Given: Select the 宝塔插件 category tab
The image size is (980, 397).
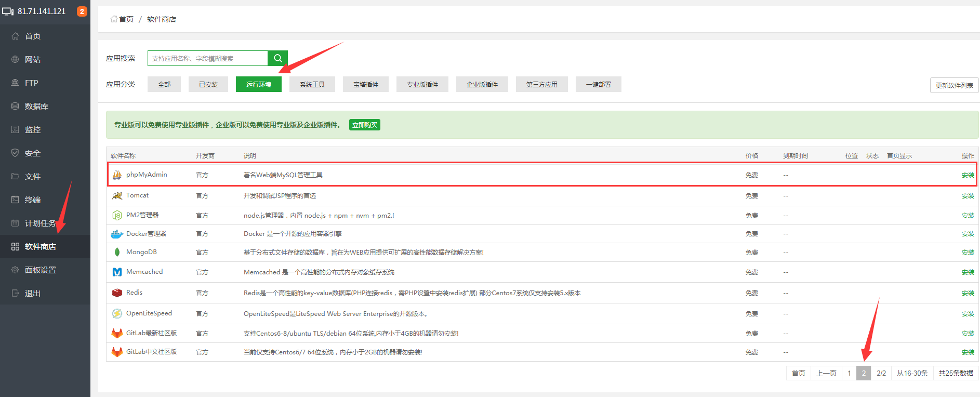Looking at the screenshot, I should [366, 84].
